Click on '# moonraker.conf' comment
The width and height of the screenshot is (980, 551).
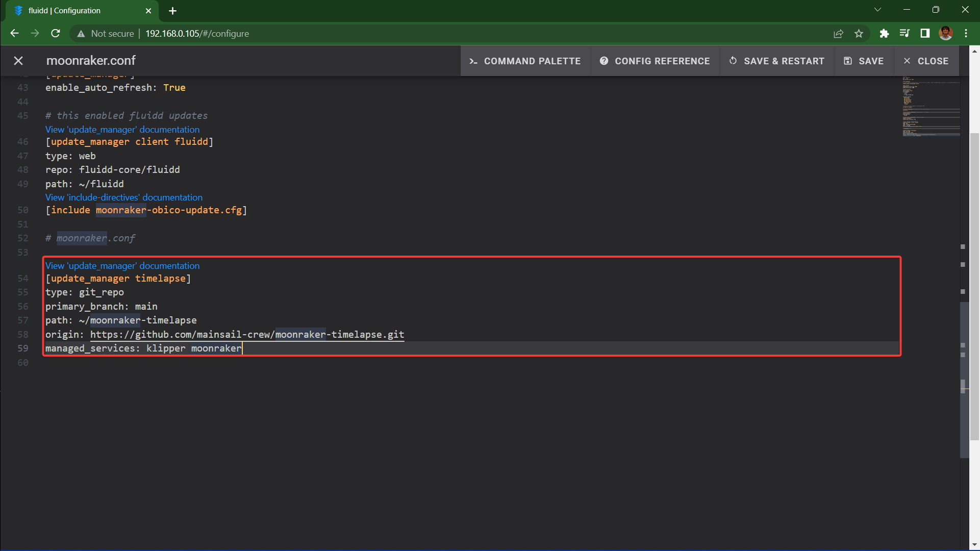90,238
